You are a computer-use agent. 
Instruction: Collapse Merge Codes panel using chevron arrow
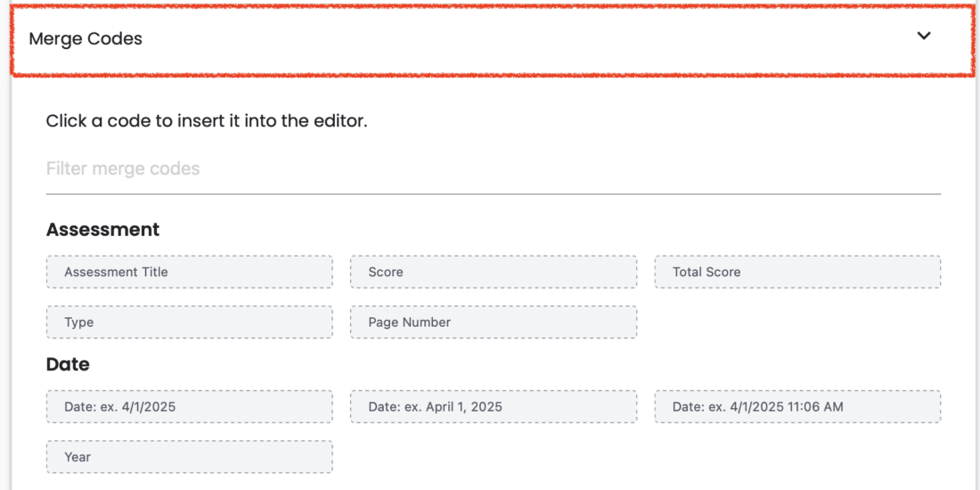click(x=923, y=37)
